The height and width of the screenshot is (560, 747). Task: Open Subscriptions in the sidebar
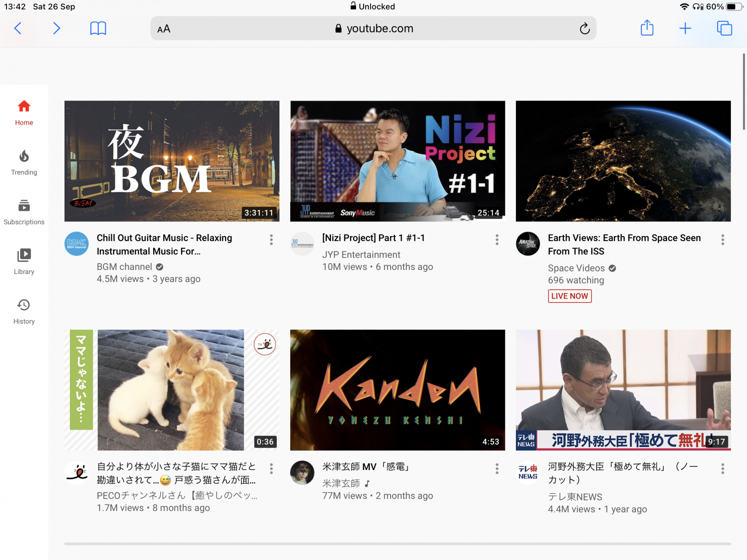pos(24,212)
